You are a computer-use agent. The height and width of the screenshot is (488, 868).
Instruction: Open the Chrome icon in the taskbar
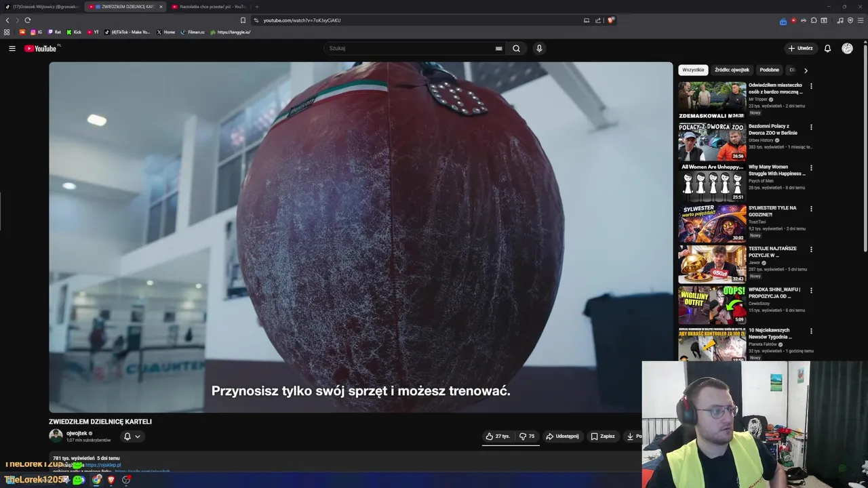point(97,480)
